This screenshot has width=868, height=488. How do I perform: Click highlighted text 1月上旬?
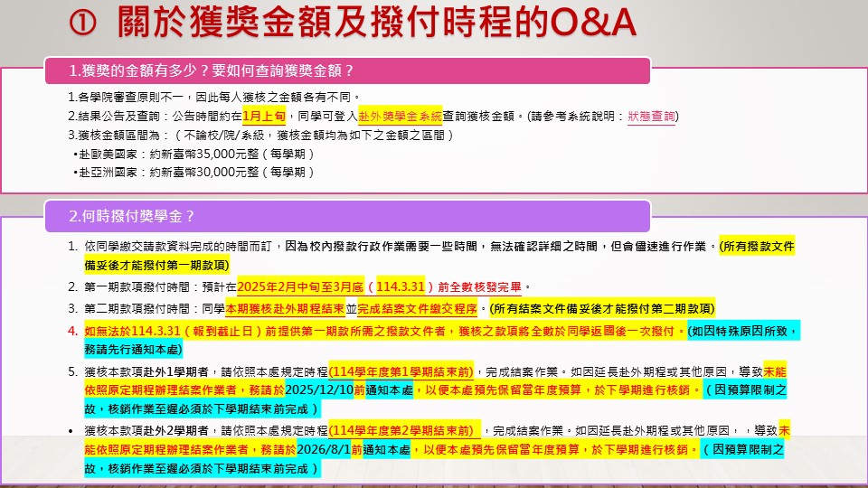[x=264, y=117]
